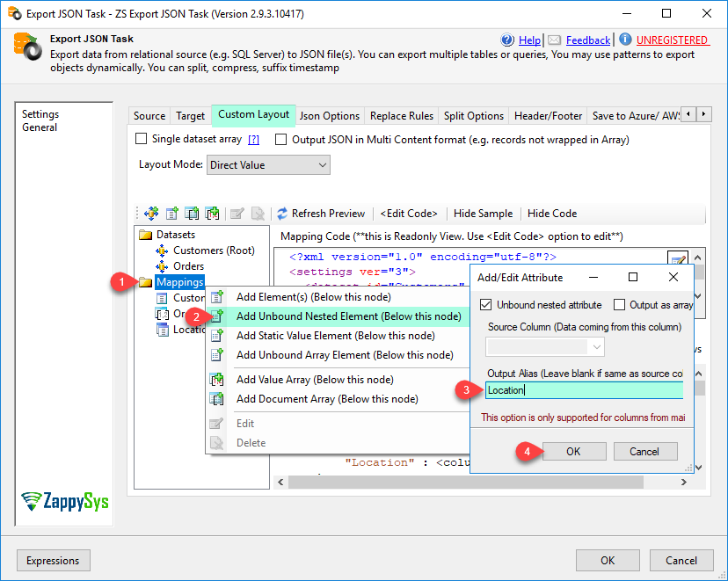Click the yellow Mappings folder icon
The width and height of the screenshot is (728, 581).
[145, 282]
